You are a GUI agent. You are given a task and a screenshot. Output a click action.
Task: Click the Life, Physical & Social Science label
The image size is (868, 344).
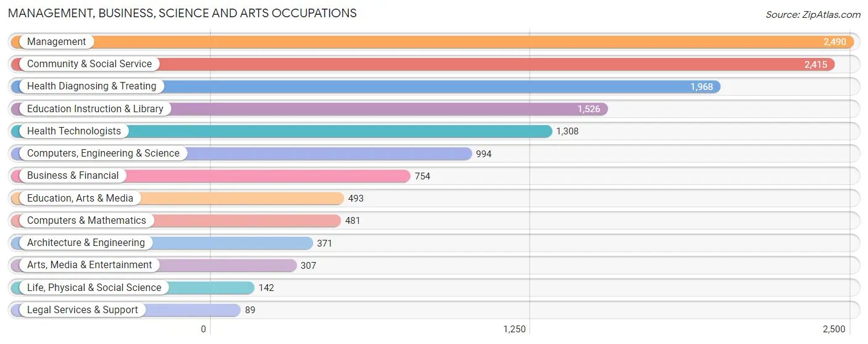tap(94, 287)
